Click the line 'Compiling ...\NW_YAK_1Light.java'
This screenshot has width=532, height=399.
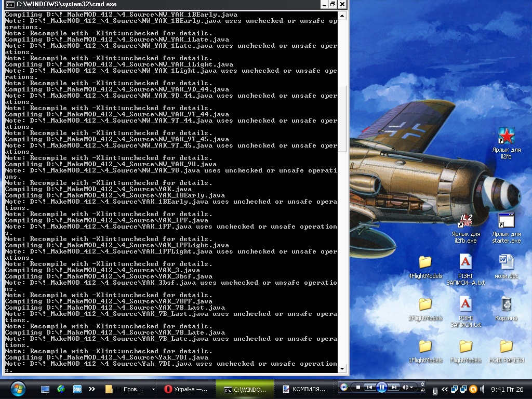coord(119,64)
